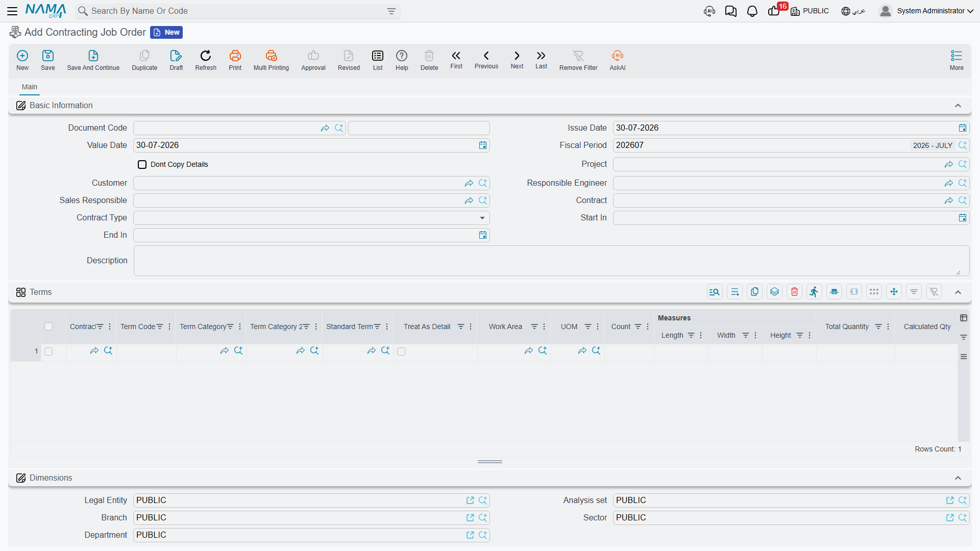Open the Legal Entity PUBLIC record link

[470, 500]
